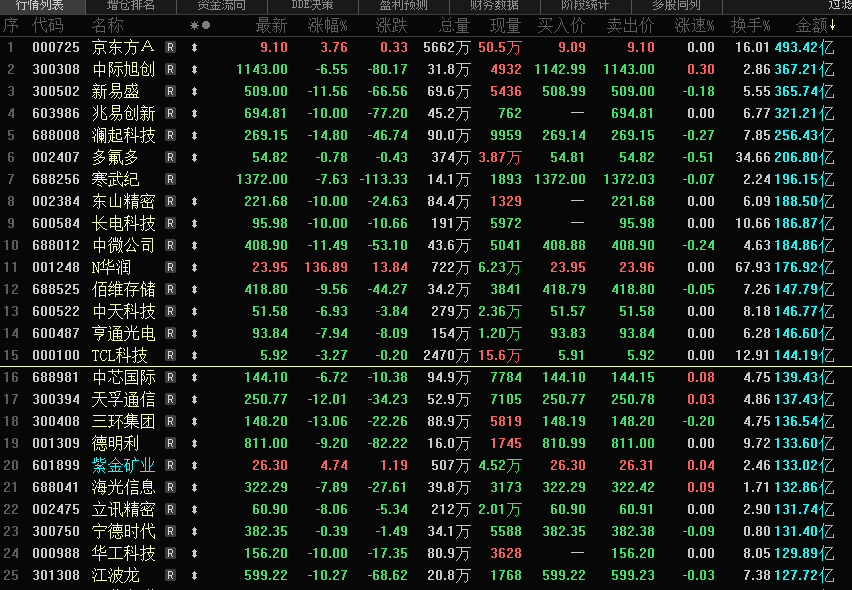Click the 127.72亿 amount cell
Viewport: 852px width, 590px height.
(x=804, y=575)
